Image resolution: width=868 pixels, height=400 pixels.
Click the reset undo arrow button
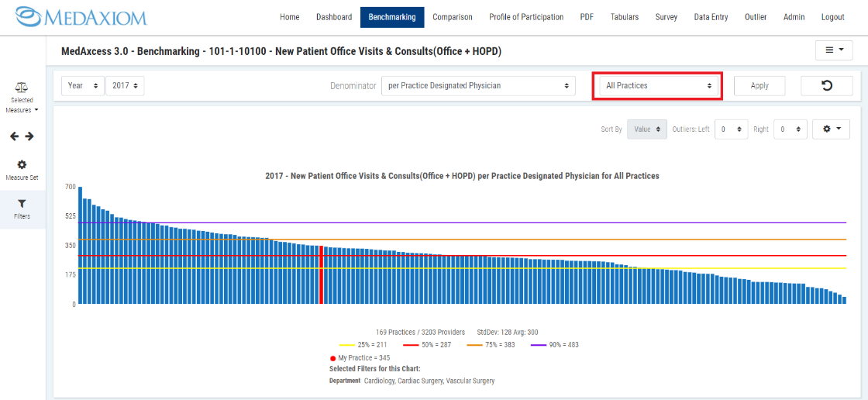(x=826, y=85)
